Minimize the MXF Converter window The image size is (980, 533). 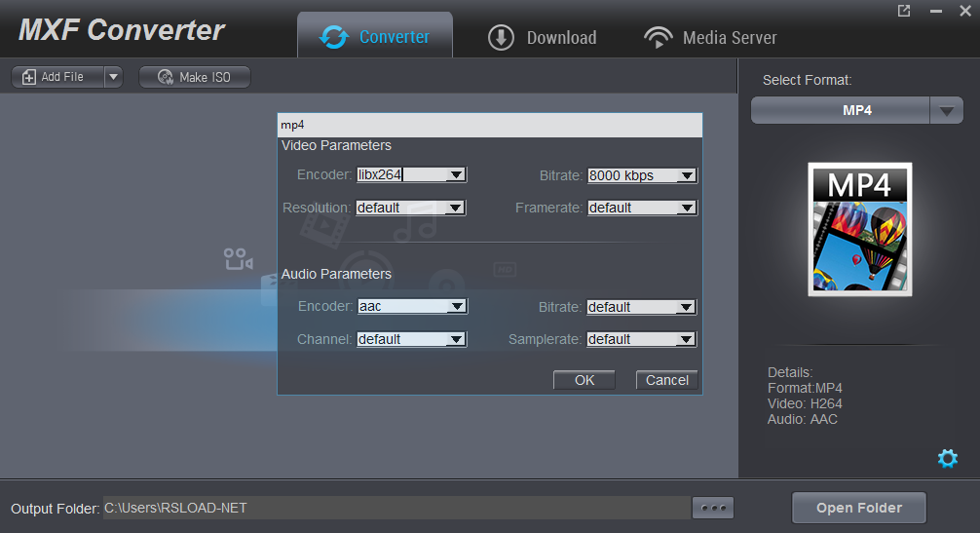tap(935, 12)
